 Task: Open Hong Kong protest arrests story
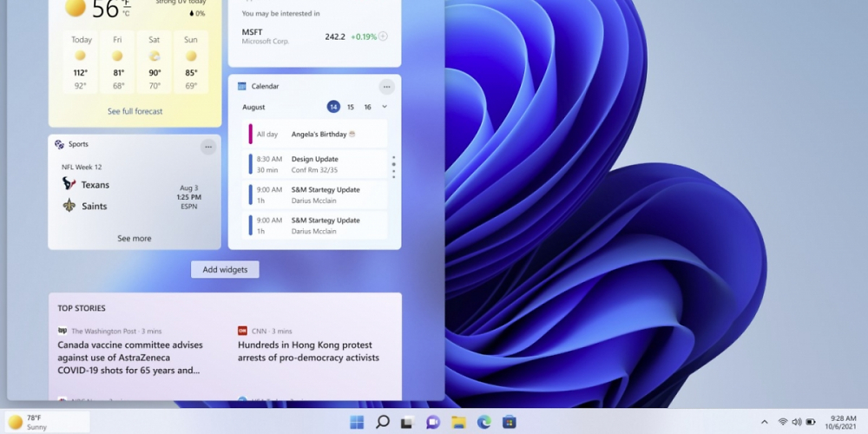(x=309, y=352)
